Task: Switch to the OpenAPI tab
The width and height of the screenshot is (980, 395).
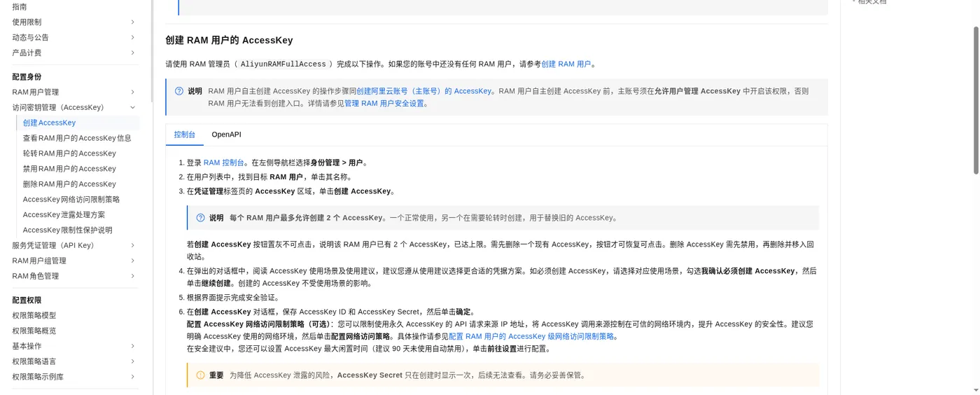Action: (x=226, y=134)
